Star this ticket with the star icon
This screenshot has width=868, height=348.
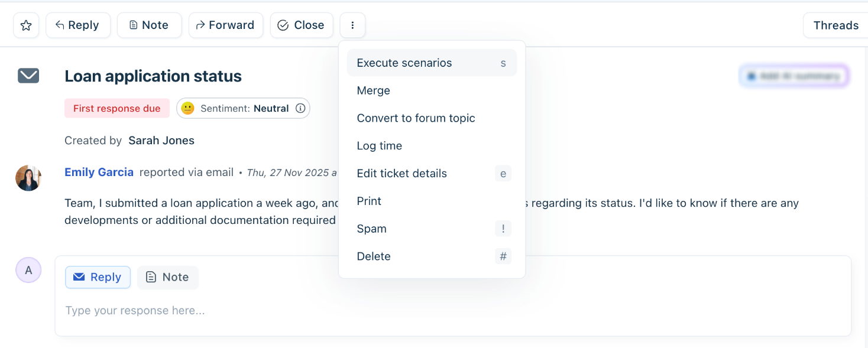pyautogui.click(x=26, y=25)
